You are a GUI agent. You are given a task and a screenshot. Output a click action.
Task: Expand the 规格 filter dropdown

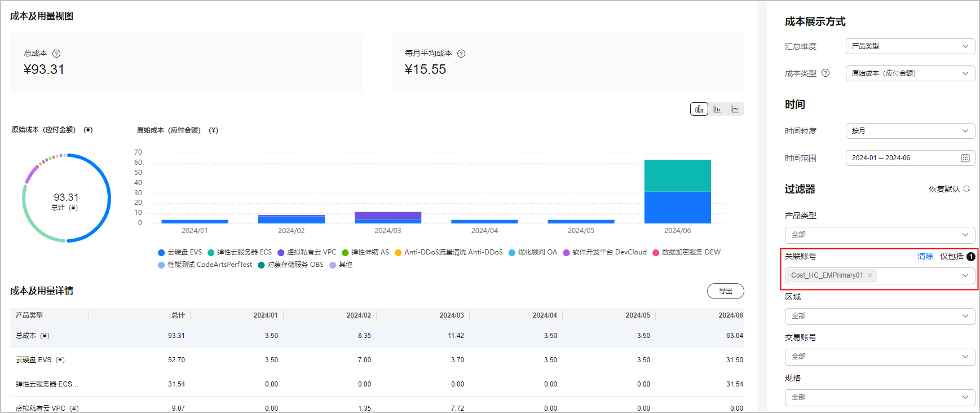[880, 397]
